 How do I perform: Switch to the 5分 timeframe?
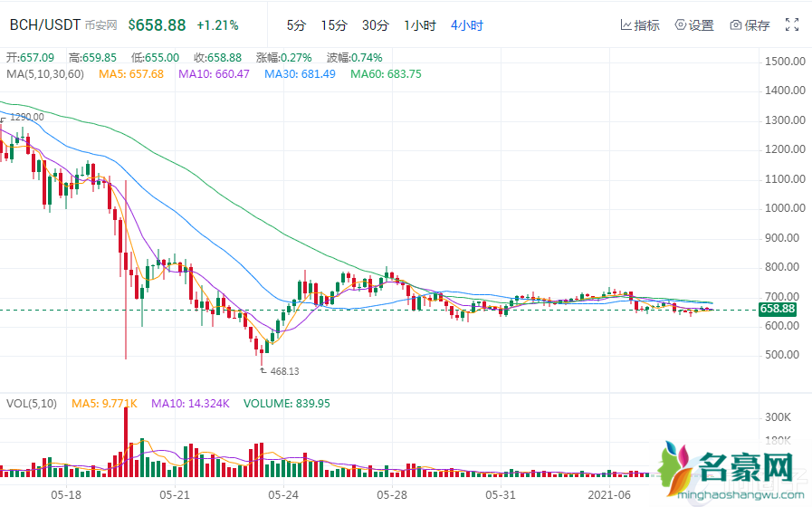[x=296, y=25]
